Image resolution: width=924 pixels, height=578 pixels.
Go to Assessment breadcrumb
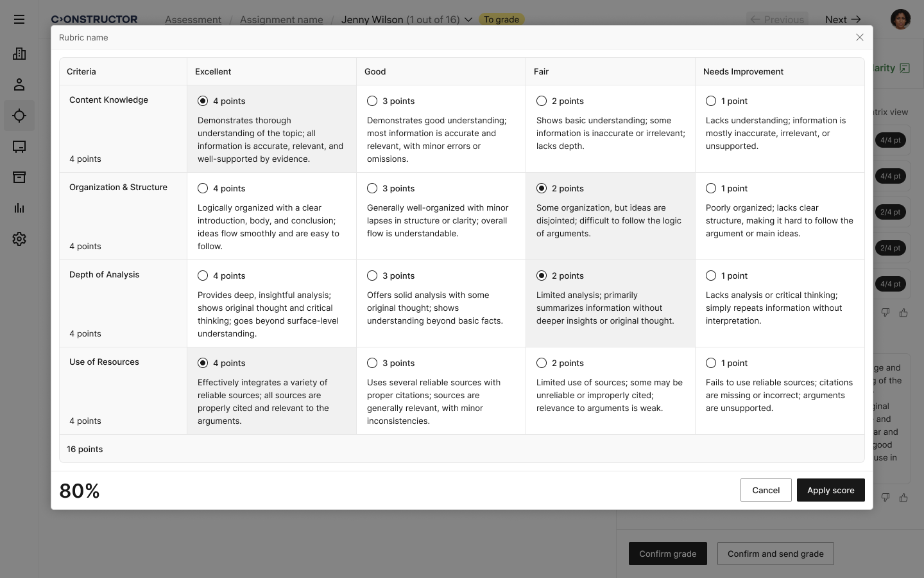pos(193,20)
